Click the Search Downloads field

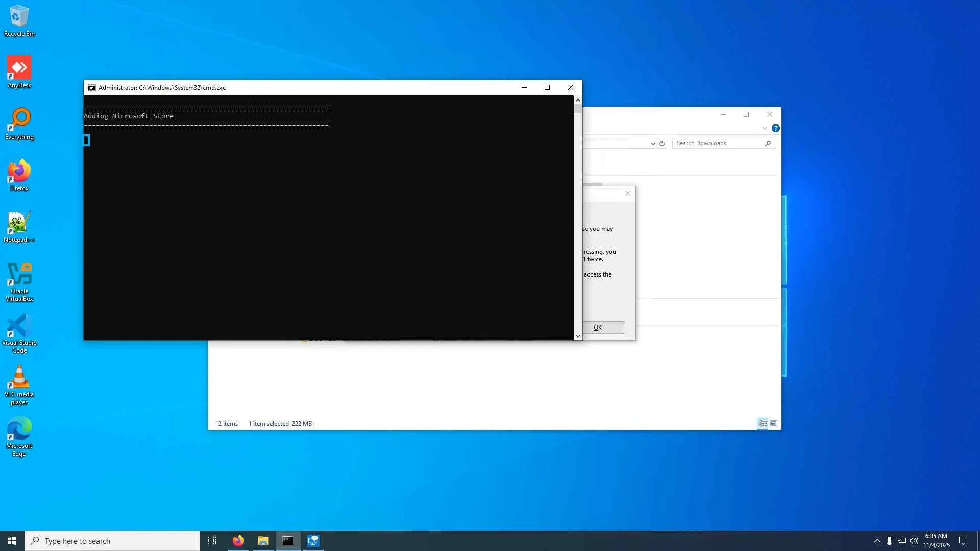pyautogui.click(x=719, y=143)
